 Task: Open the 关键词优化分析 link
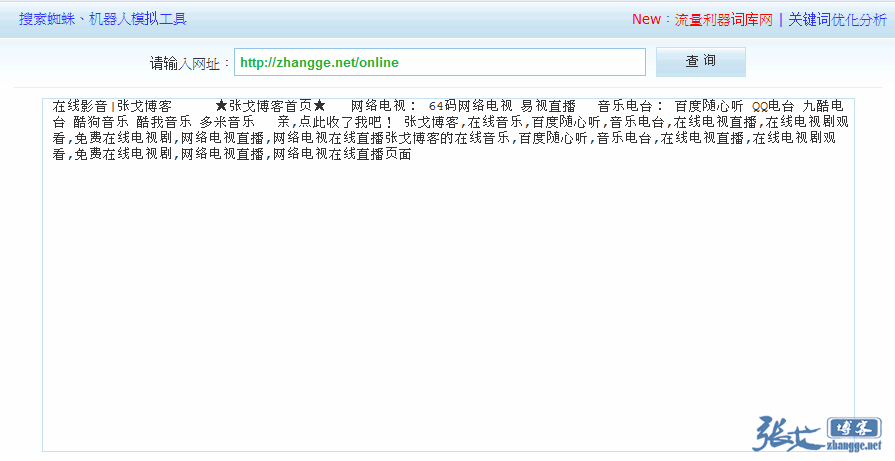click(837, 19)
